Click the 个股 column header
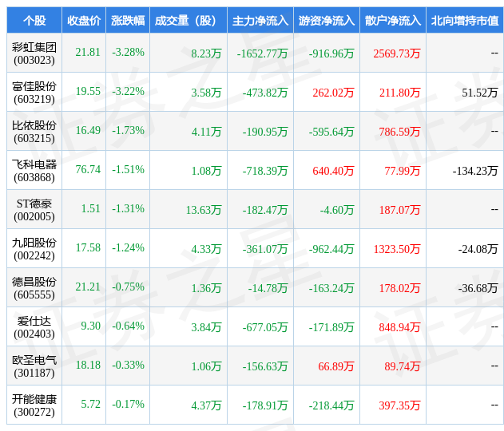This screenshot has width=504, height=431. pos(34,21)
